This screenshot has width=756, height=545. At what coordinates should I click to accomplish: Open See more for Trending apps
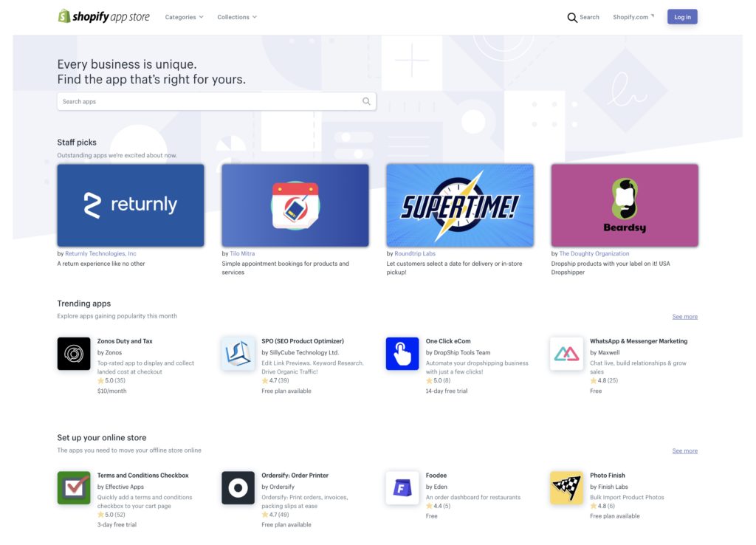(684, 316)
